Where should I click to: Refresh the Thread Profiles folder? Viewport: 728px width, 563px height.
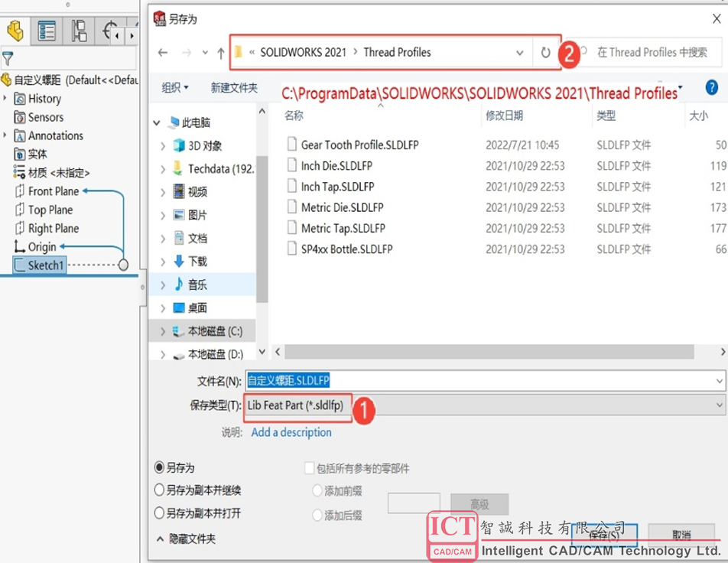tap(545, 53)
